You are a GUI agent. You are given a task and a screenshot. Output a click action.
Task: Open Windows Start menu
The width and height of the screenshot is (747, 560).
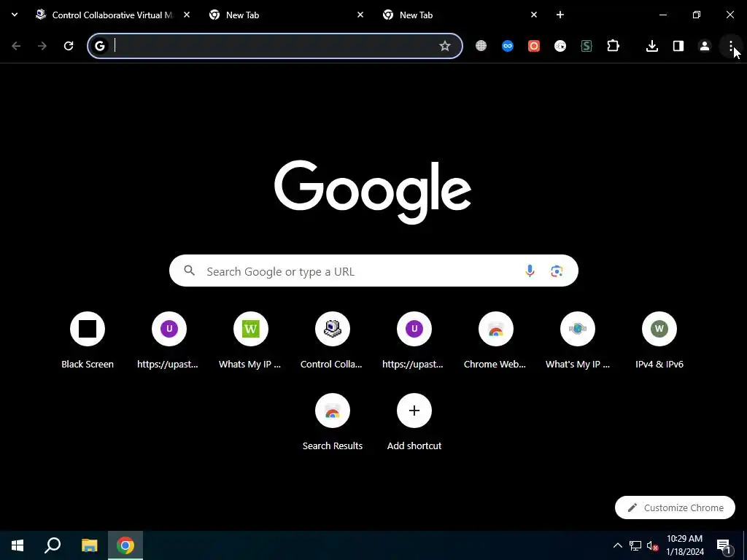[18, 545]
